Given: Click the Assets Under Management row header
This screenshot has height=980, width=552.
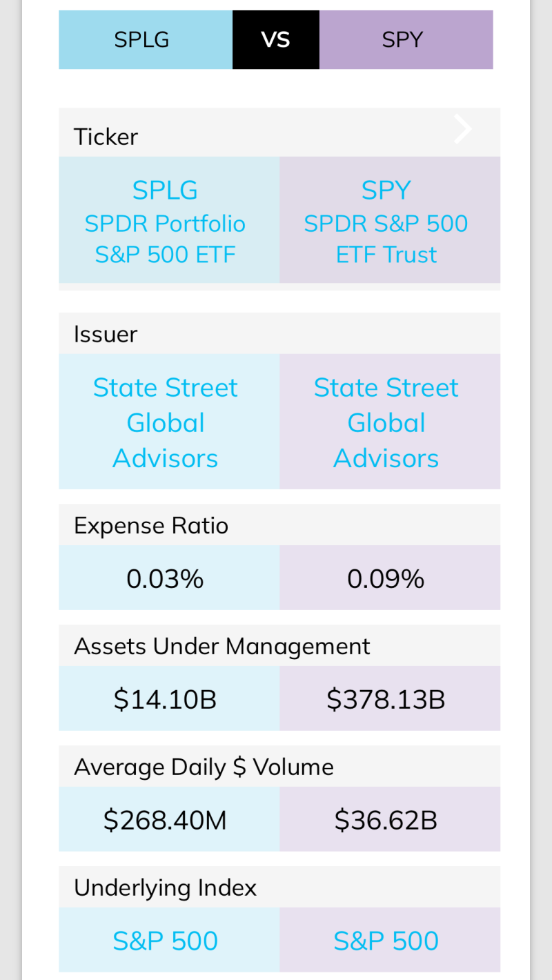Looking at the screenshot, I should tap(222, 645).
